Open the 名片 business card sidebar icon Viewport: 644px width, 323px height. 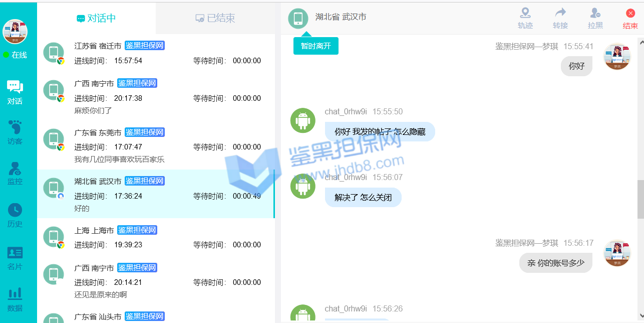coord(15,258)
